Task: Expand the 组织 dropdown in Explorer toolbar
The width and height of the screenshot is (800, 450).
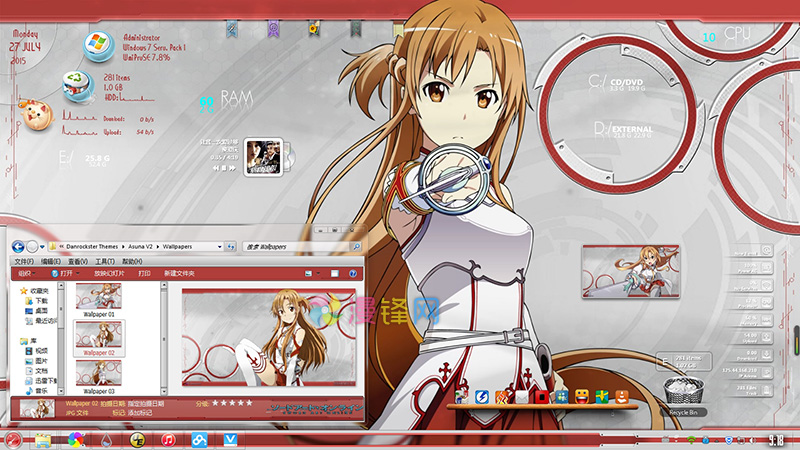Action: (x=27, y=273)
